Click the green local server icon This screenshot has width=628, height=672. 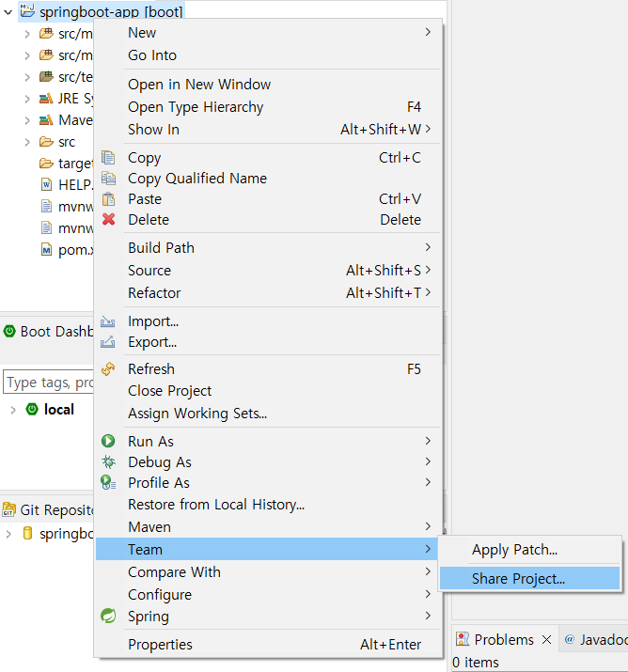(x=32, y=409)
